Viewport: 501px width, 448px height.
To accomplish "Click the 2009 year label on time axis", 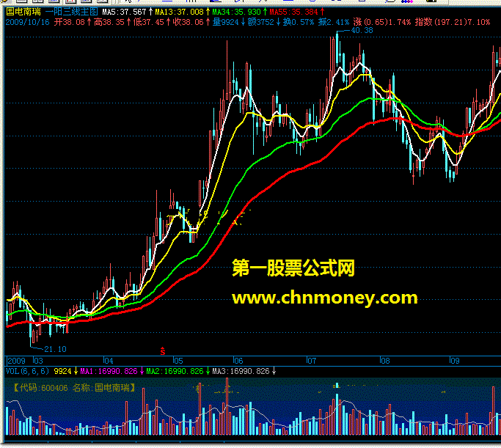I will point(16,361).
